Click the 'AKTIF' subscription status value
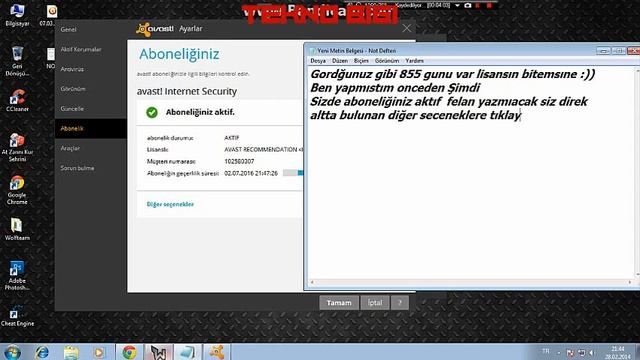Image resolution: width=640 pixels, height=360 pixels. [x=232, y=138]
